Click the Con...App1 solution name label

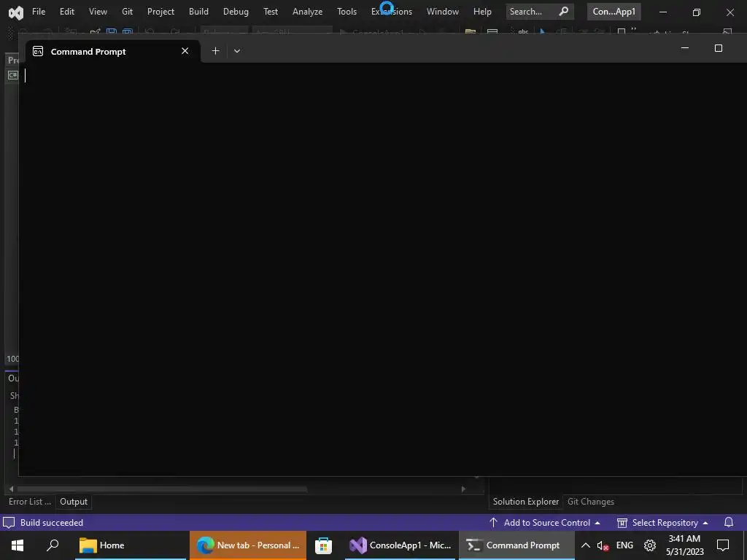pyautogui.click(x=614, y=12)
